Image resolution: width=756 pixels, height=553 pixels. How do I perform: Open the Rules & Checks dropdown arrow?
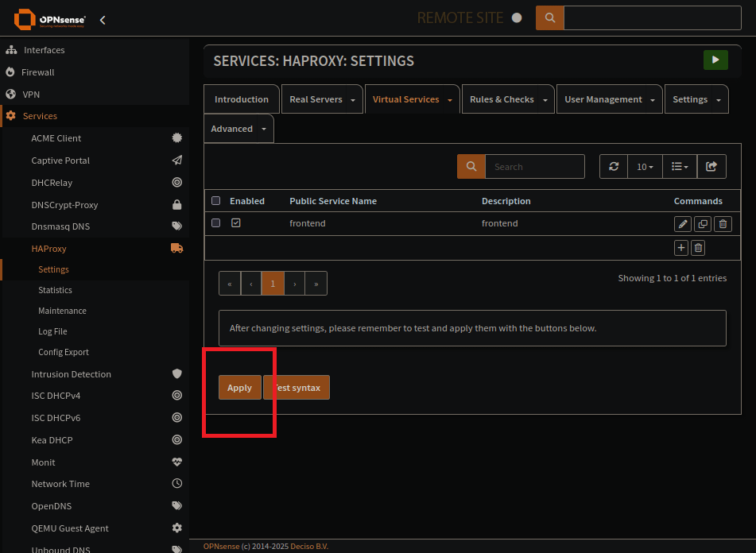(x=545, y=99)
